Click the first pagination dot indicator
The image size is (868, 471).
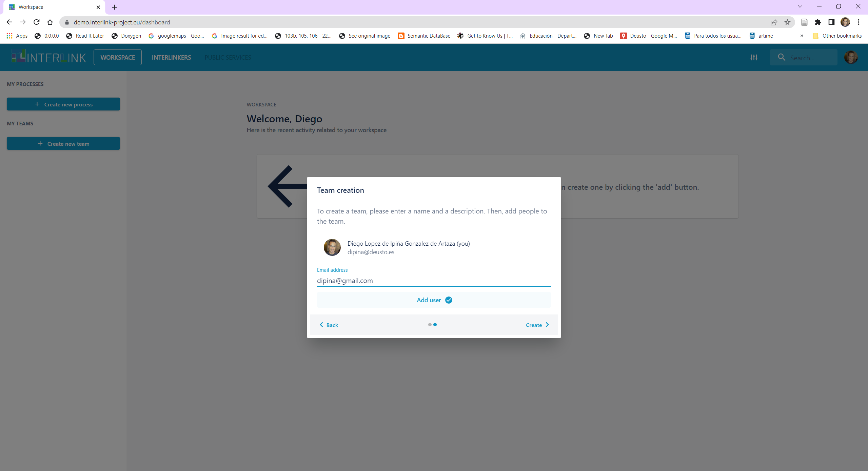pyautogui.click(x=430, y=325)
